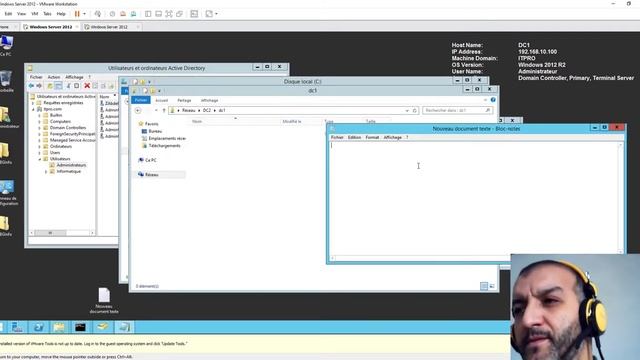Image resolution: width=640 pixels, height=360 pixels.
Task: Open the VMware View menu
Action: (x=21, y=14)
